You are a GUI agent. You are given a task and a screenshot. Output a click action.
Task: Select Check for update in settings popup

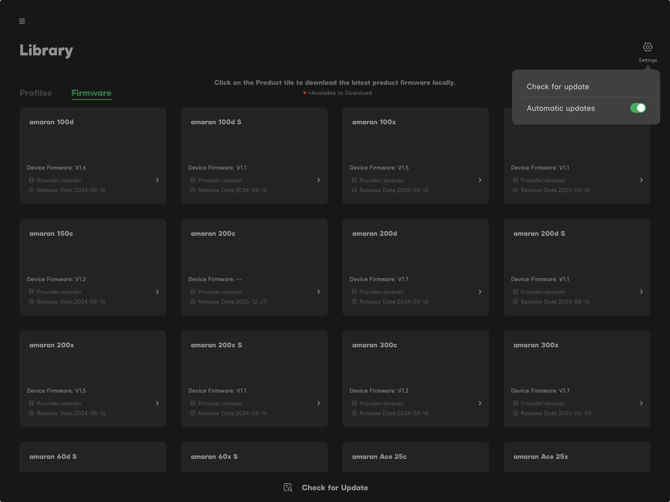pyautogui.click(x=557, y=87)
